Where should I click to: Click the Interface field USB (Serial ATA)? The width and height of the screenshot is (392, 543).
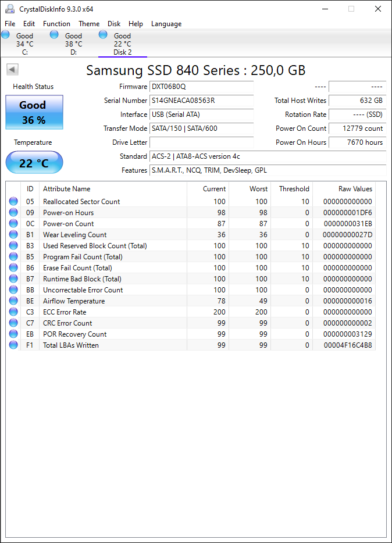[x=202, y=115]
